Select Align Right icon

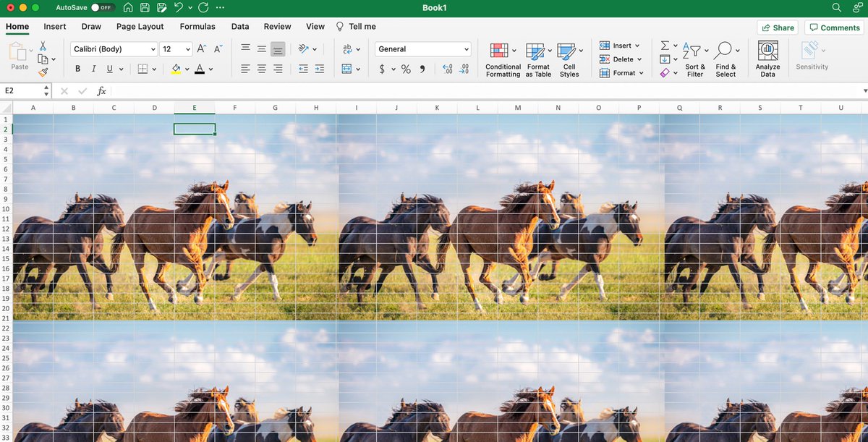point(278,69)
